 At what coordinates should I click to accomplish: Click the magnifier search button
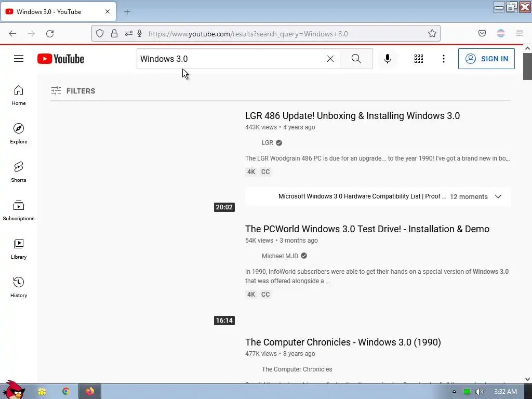(x=356, y=59)
